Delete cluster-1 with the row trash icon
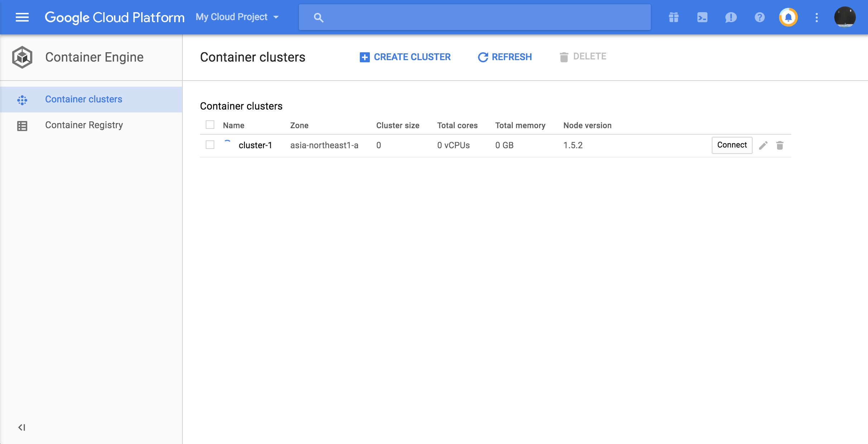Viewport: 868px width, 444px height. 780,145
